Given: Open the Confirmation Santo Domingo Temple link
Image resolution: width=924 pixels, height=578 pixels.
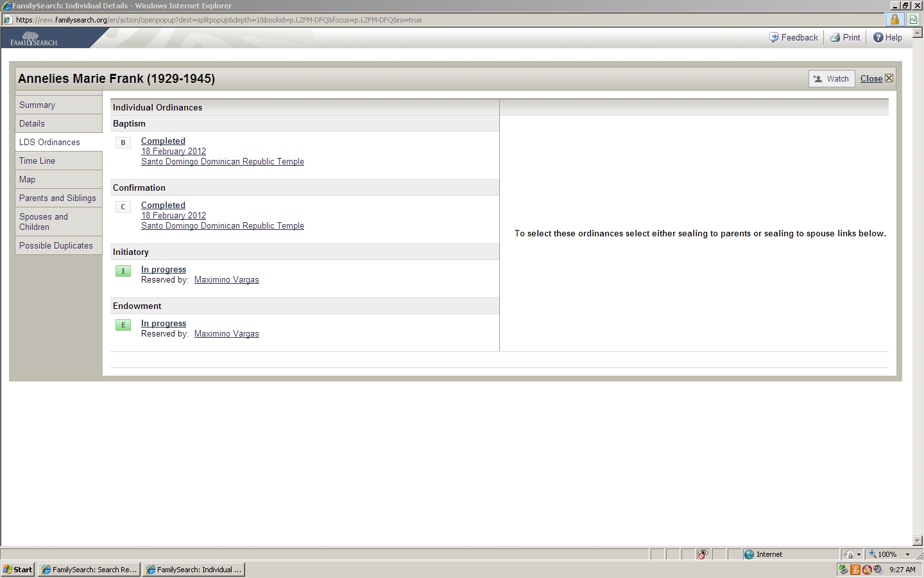Looking at the screenshot, I should tap(223, 225).
